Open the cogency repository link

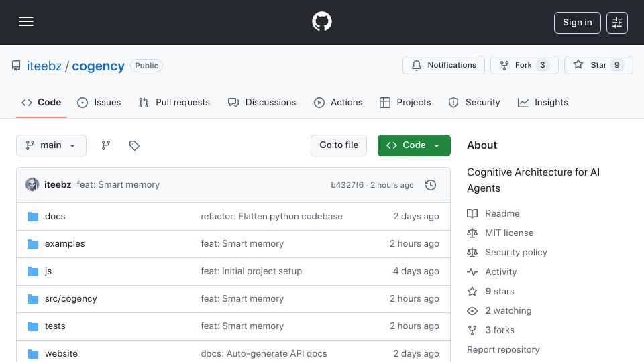tap(98, 66)
